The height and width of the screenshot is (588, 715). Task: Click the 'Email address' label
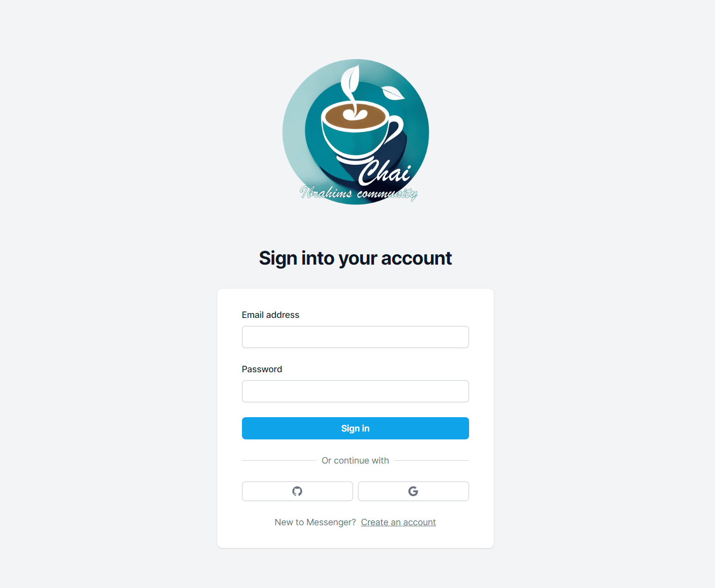point(271,315)
